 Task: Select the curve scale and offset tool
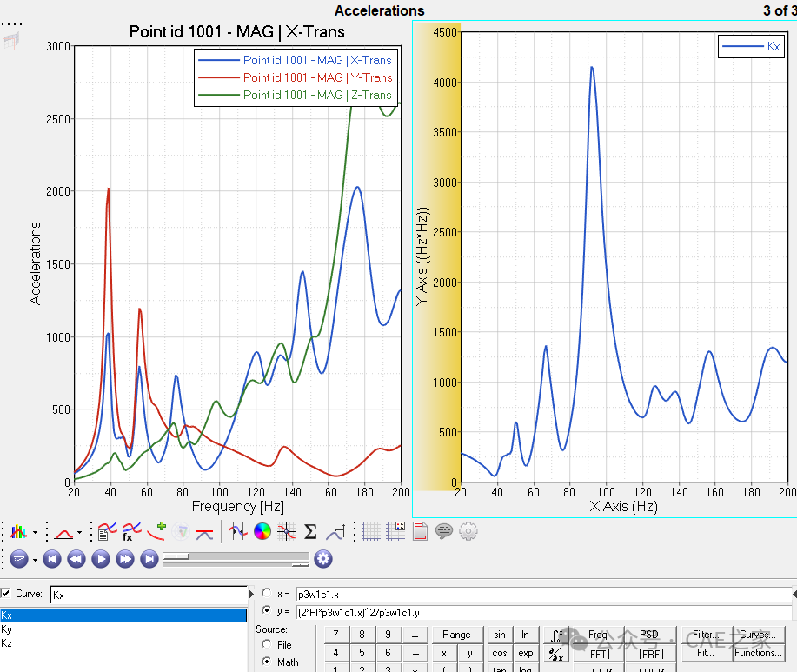tap(336, 532)
